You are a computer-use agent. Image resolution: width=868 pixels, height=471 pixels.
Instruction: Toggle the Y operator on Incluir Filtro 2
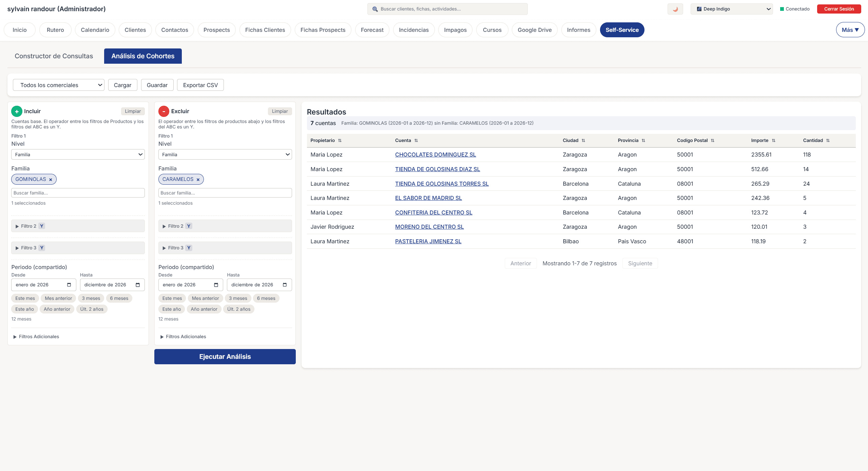click(x=42, y=226)
